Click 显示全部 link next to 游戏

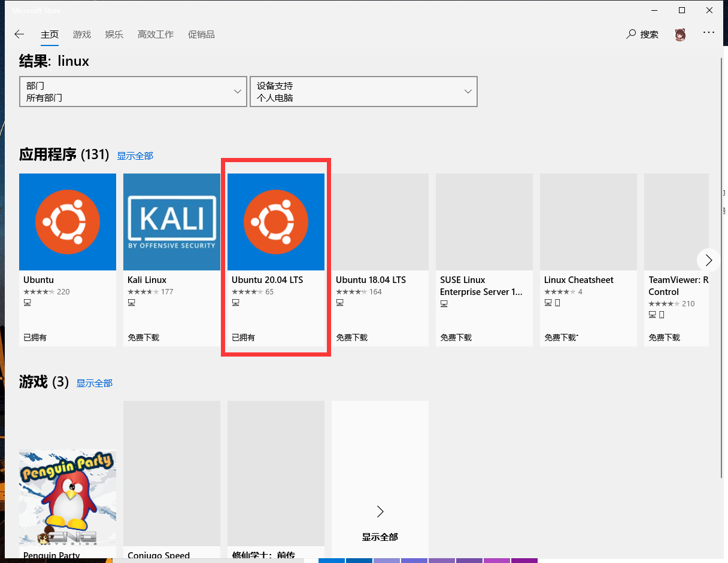(94, 383)
